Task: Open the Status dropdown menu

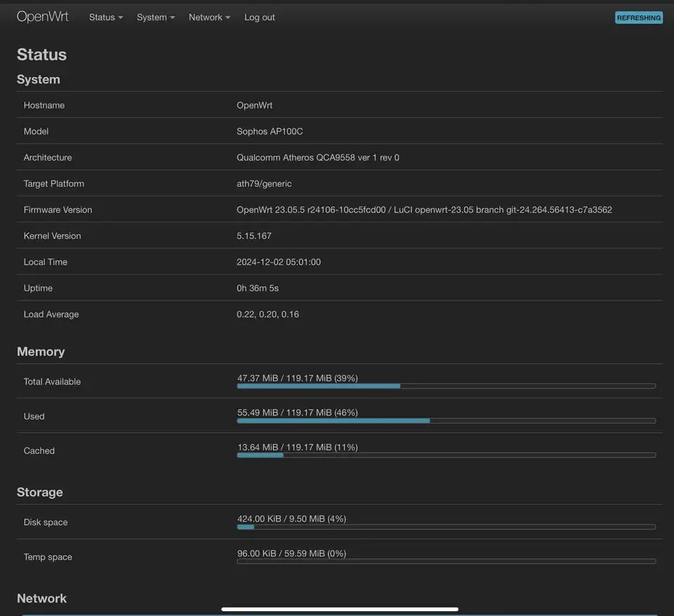Action: [x=105, y=17]
